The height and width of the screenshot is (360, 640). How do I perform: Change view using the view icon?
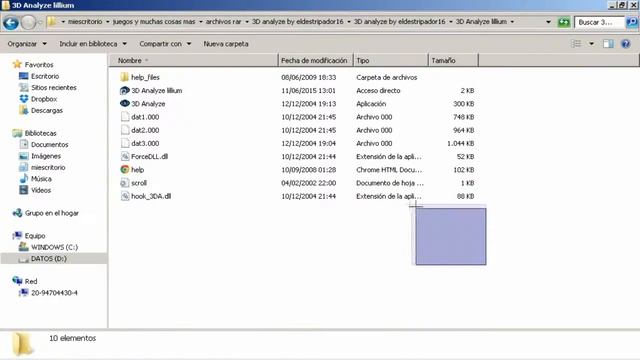(x=576, y=44)
